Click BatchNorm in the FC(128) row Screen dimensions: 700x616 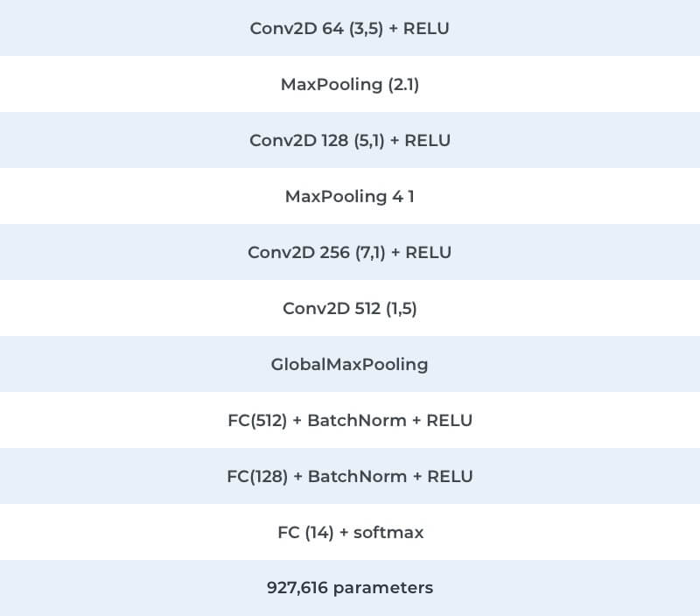[x=358, y=476]
